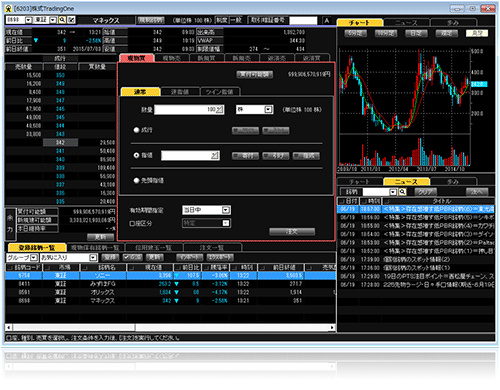Open the 現物保有銘柄一覧 tab
This screenshot has height=390, width=500.
click(95, 248)
